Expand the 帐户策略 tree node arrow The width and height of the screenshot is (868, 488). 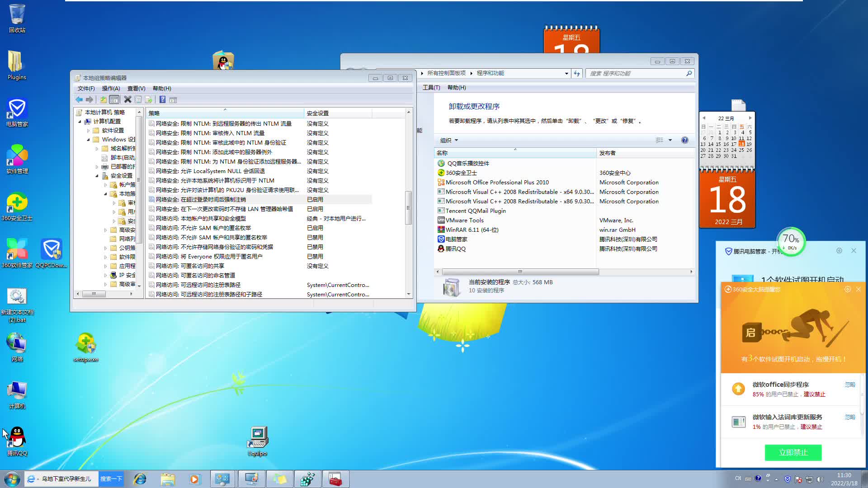tap(106, 185)
